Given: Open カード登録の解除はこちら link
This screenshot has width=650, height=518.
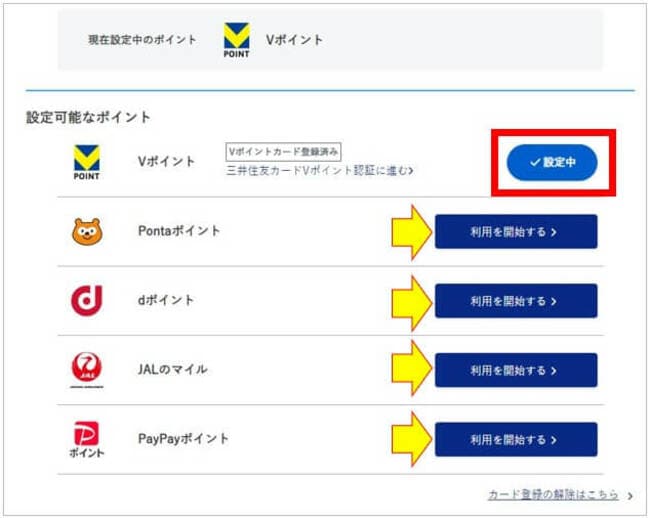Looking at the screenshot, I should tap(553, 495).
